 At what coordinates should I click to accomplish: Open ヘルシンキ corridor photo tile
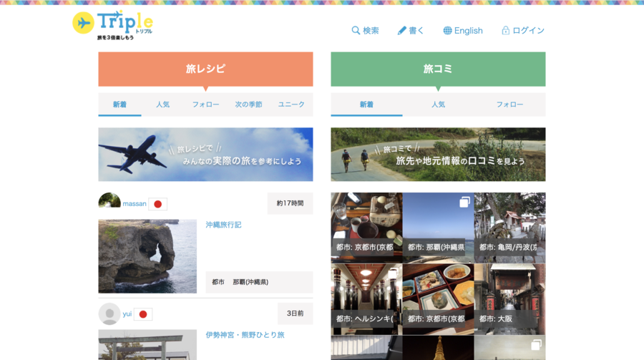[x=366, y=299]
